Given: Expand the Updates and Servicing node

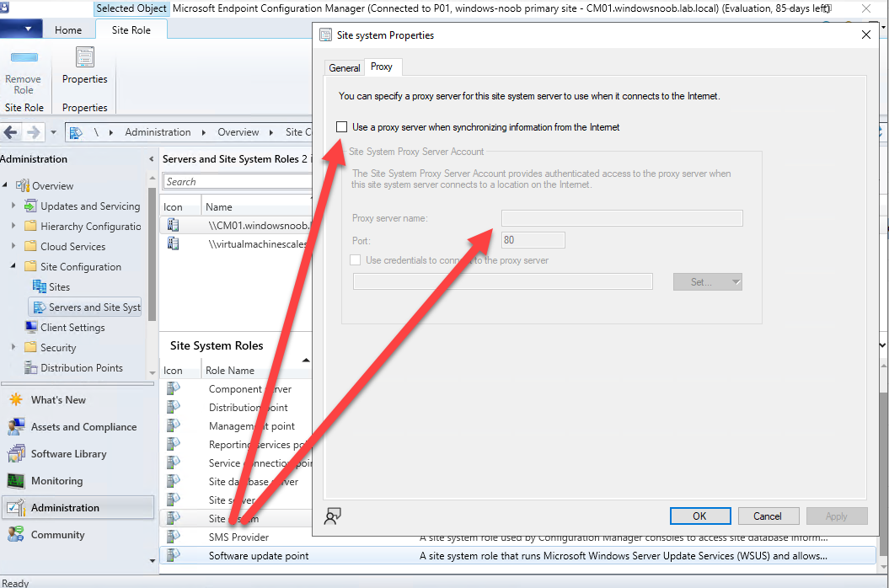Looking at the screenshot, I should (x=13, y=206).
